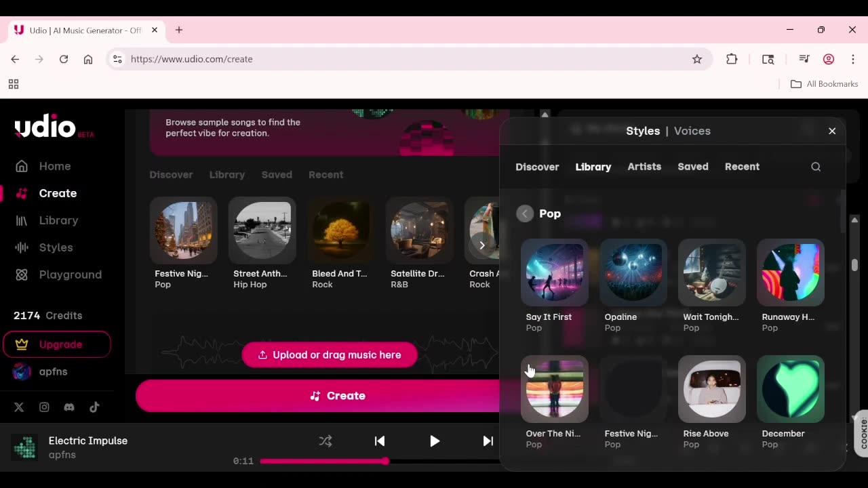
Task: Skip to the previous track
Action: (x=380, y=441)
